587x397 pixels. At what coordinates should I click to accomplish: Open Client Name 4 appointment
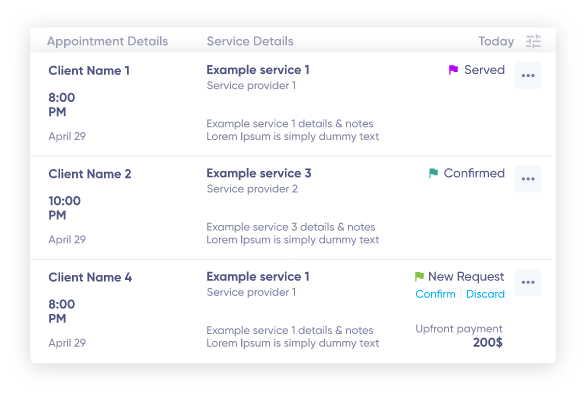click(x=90, y=277)
